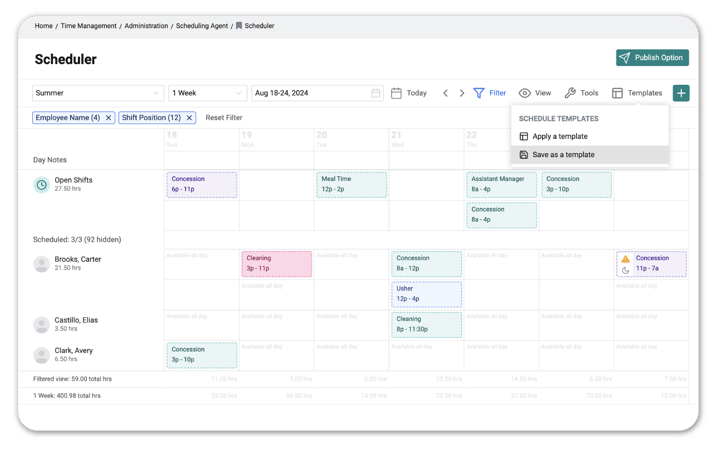Screen dimensions: 726x462
Task: Select the Assistant Manager 8a - 4p open shift
Action: [501, 185]
